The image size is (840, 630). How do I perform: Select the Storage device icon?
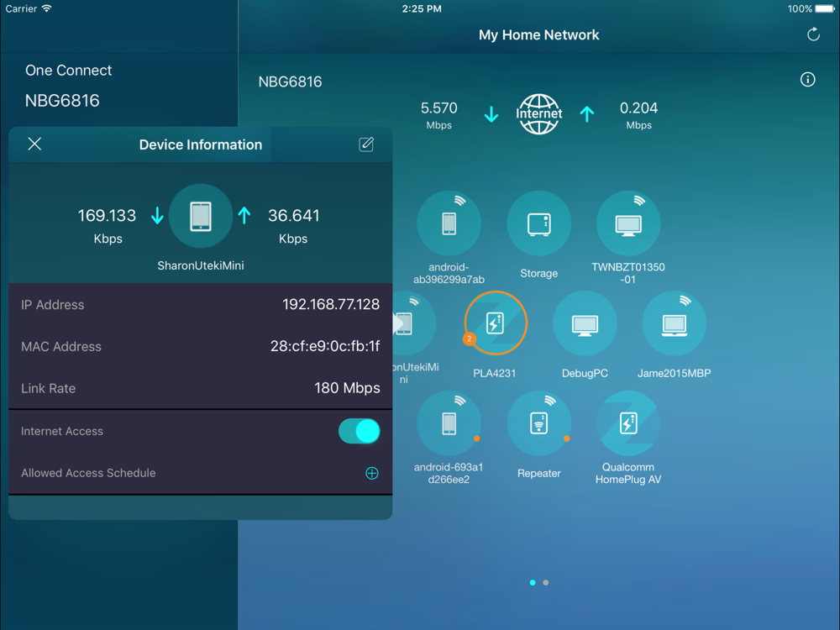point(538,224)
